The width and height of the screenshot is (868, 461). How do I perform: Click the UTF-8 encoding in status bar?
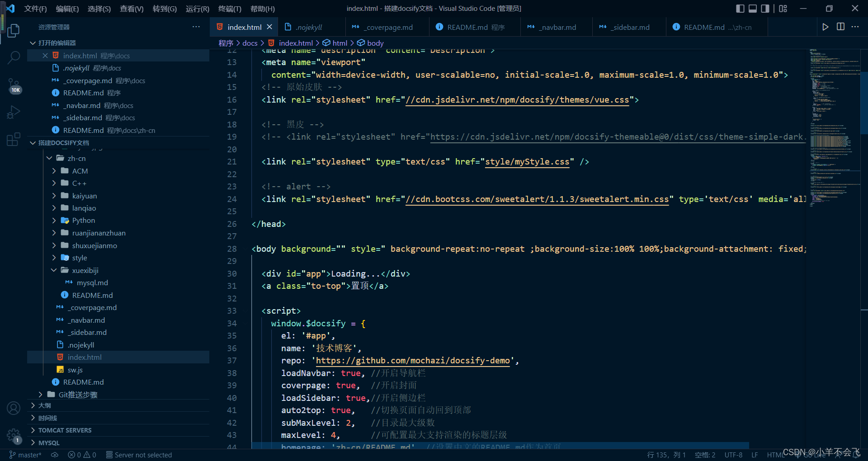coord(733,455)
